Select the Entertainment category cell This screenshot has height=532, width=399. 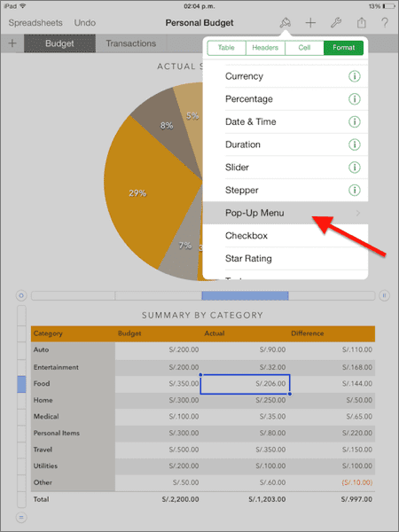click(73, 367)
